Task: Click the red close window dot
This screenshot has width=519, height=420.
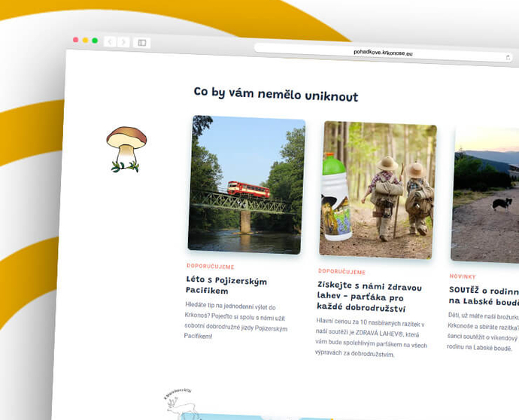Action: pos(75,39)
